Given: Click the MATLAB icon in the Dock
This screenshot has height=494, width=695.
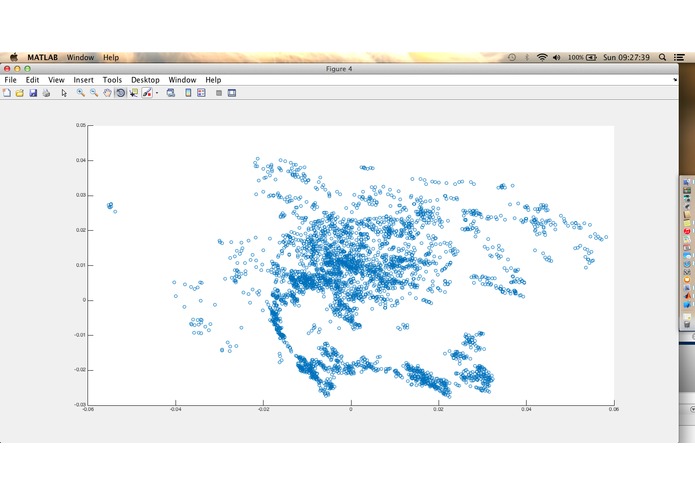Looking at the screenshot, I should 687,296.
